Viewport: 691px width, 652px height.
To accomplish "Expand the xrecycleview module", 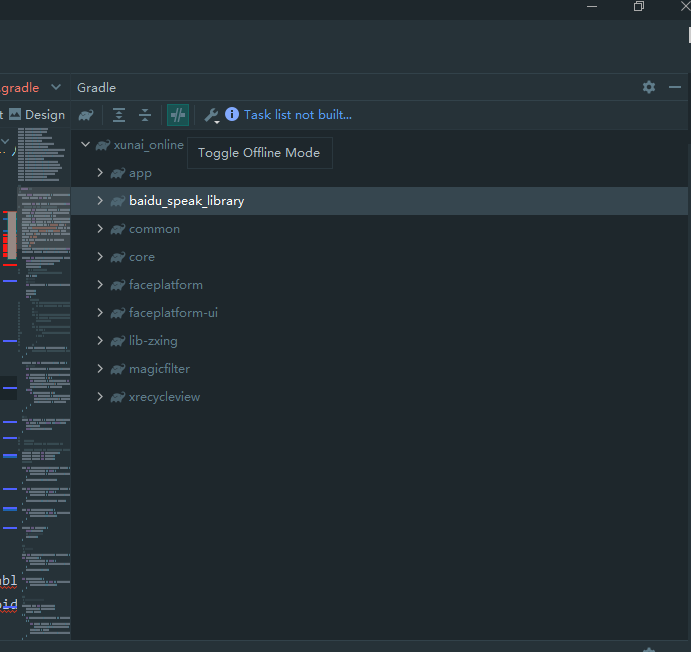I will click(100, 396).
